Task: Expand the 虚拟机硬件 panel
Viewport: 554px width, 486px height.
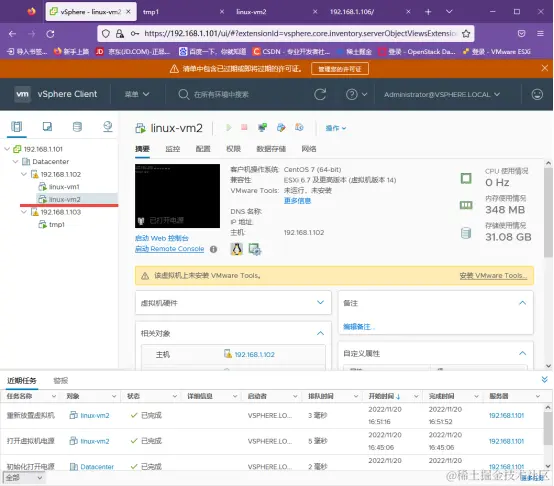Action: click(320, 302)
